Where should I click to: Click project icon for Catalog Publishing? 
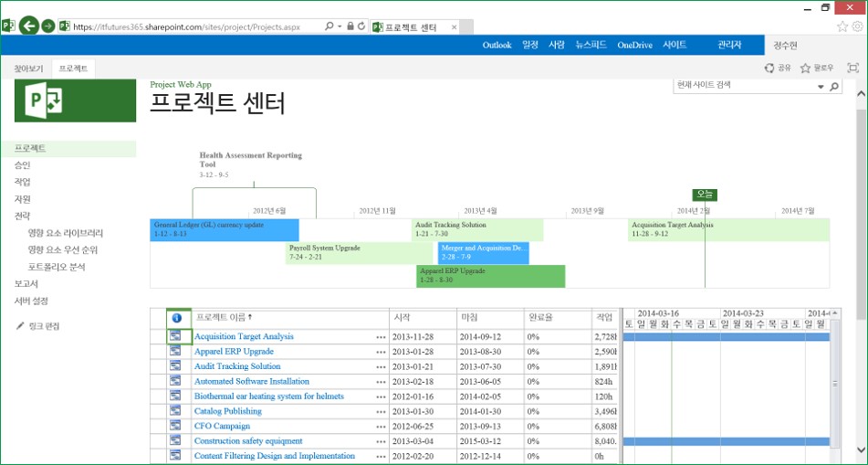click(x=175, y=411)
